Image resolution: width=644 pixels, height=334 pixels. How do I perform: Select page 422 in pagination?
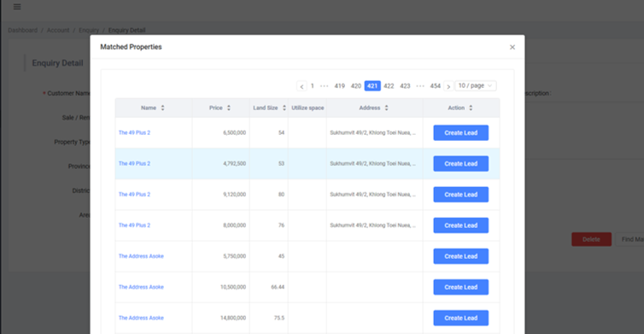click(x=389, y=86)
